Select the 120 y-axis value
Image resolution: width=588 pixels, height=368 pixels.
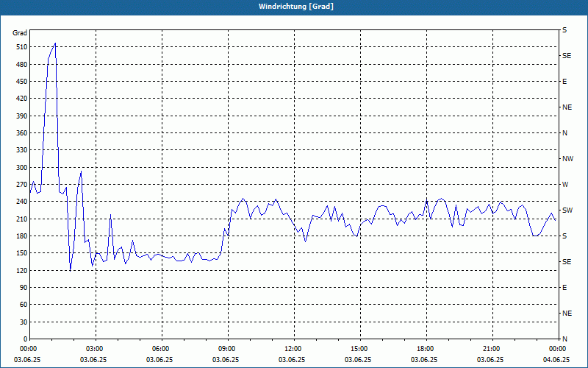point(22,270)
